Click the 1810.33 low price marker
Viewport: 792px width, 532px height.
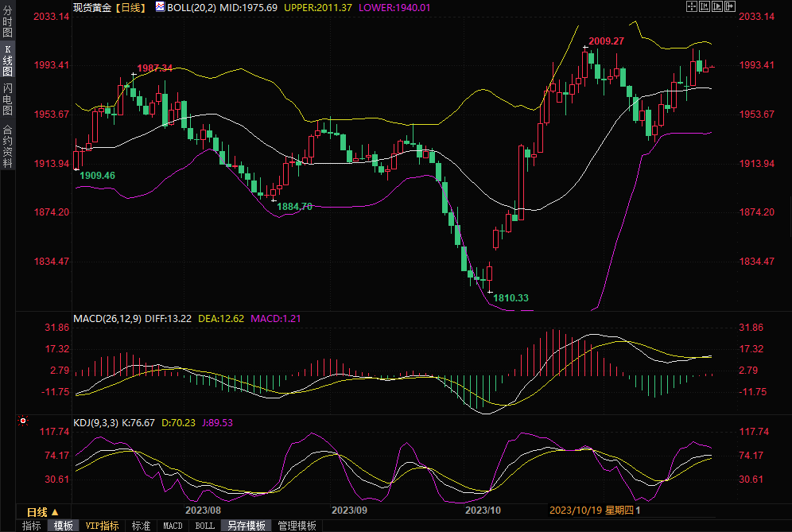pyautogui.click(x=511, y=298)
